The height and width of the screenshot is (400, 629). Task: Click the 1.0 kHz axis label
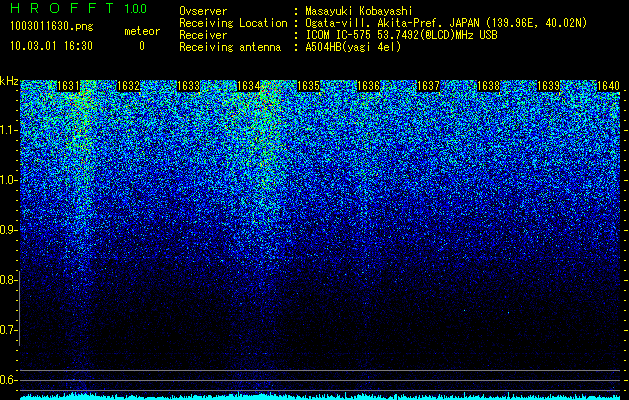tap(9, 180)
